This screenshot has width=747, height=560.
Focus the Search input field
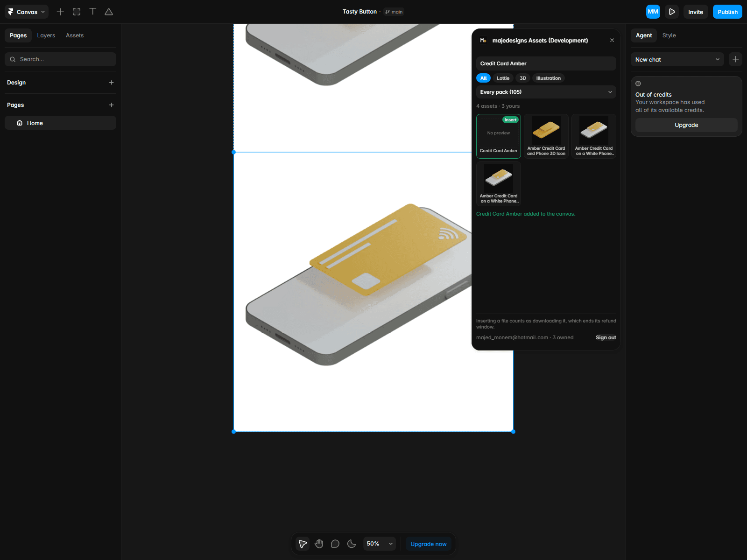coord(60,59)
